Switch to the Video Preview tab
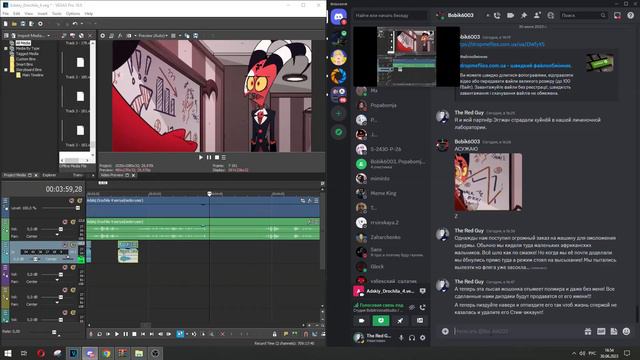 112,175
